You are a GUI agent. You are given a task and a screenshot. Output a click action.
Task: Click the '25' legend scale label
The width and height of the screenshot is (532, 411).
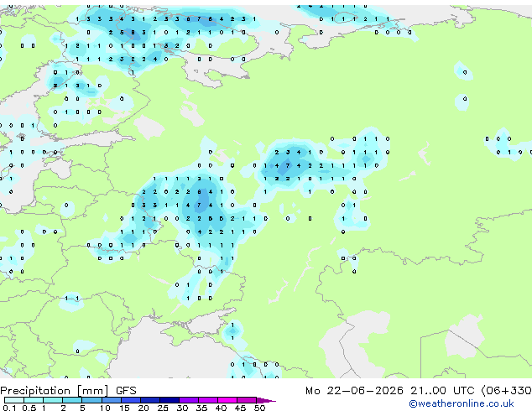pos(163,408)
